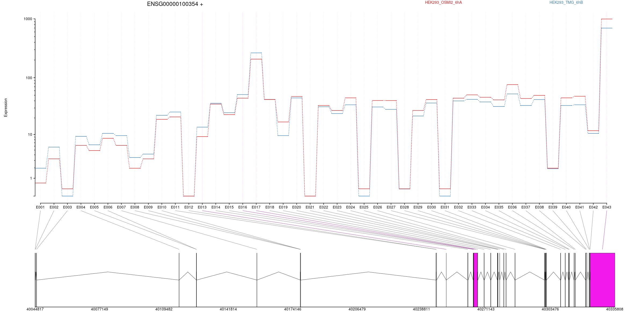Click the exon label E027
Screen dimensions: 644x322
[x=391, y=207]
